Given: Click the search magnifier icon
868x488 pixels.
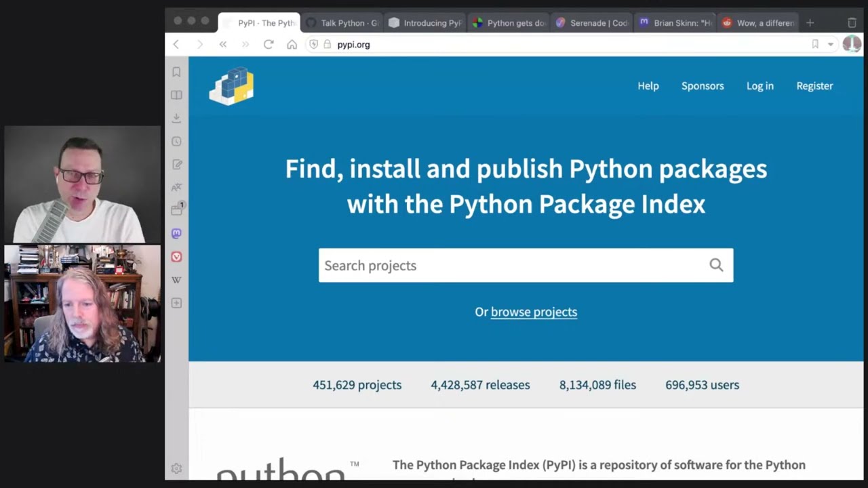Looking at the screenshot, I should pos(716,265).
